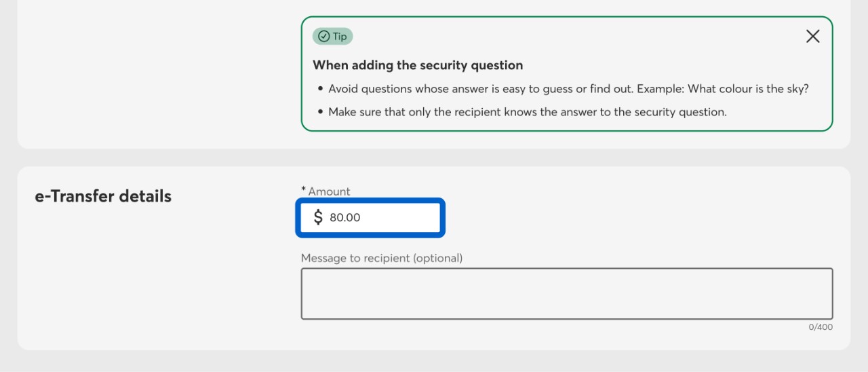The image size is (868, 372).
Task: Click inside the Message to recipient textbox
Action: click(566, 293)
